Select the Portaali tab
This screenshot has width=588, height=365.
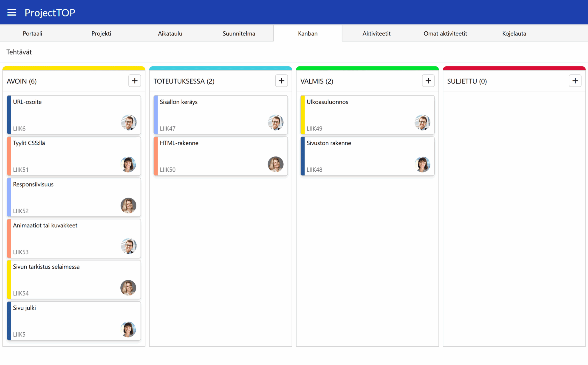coord(32,33)
